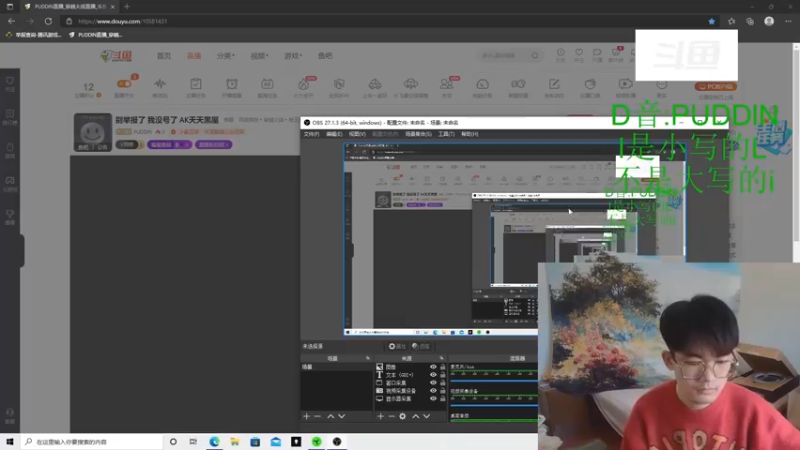Open followed list heart icon in Douyu header
This screenshot has height=450, width=800.
[579, 53]
